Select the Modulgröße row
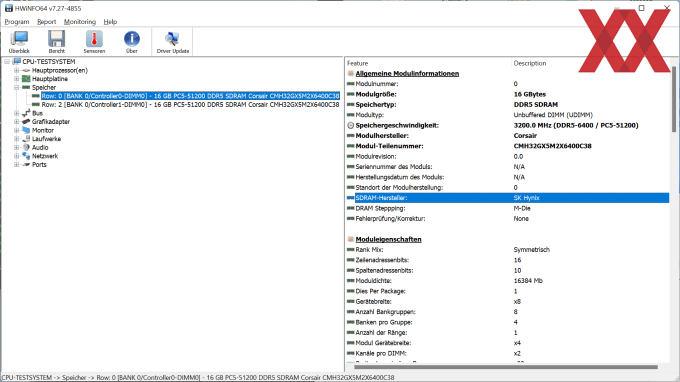Screen dimensions: 680x382 point(508,95)
